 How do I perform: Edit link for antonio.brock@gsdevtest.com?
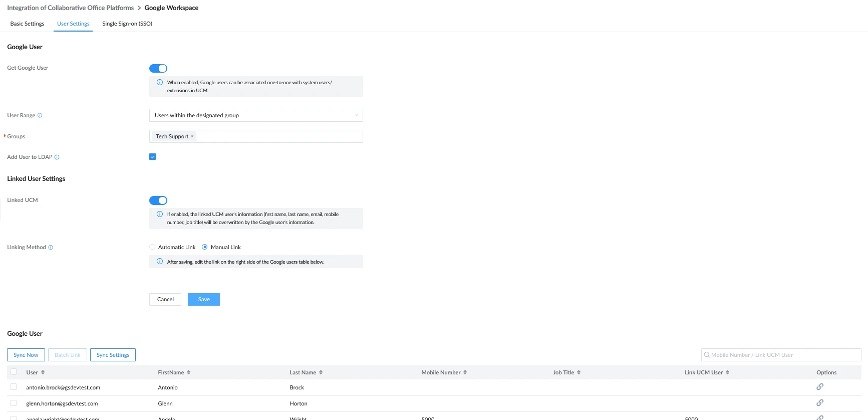(820, 387)
